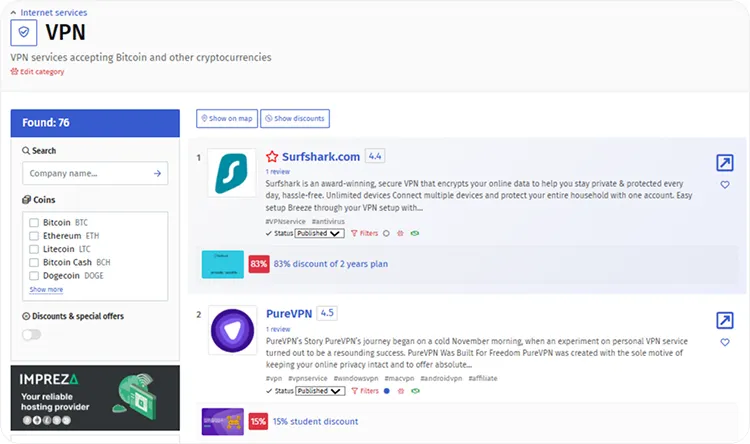Click the #vpnservice tag under PureVPN
This screenshot has width=750, height=444.
[x=308, y=378]
